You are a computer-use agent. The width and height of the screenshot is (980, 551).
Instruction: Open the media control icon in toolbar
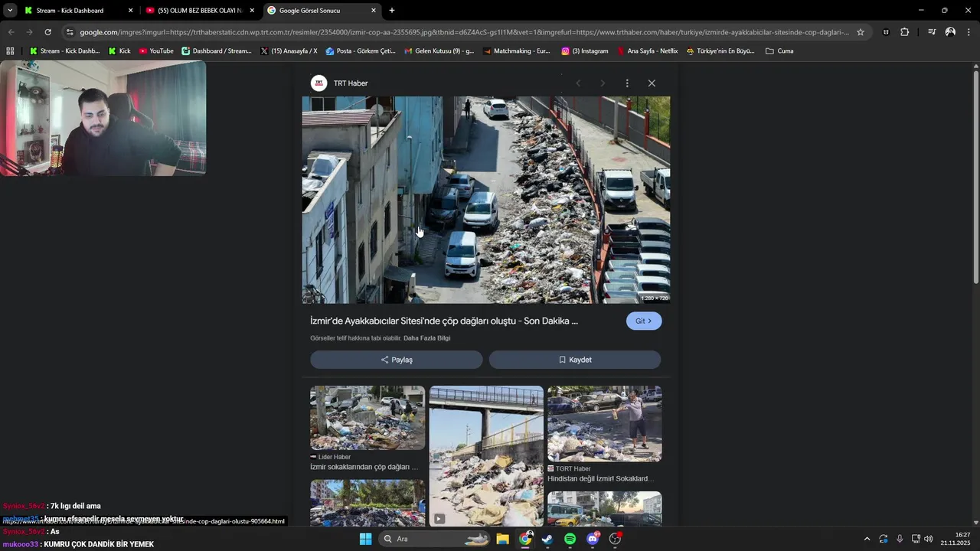[x=932, y=32]
